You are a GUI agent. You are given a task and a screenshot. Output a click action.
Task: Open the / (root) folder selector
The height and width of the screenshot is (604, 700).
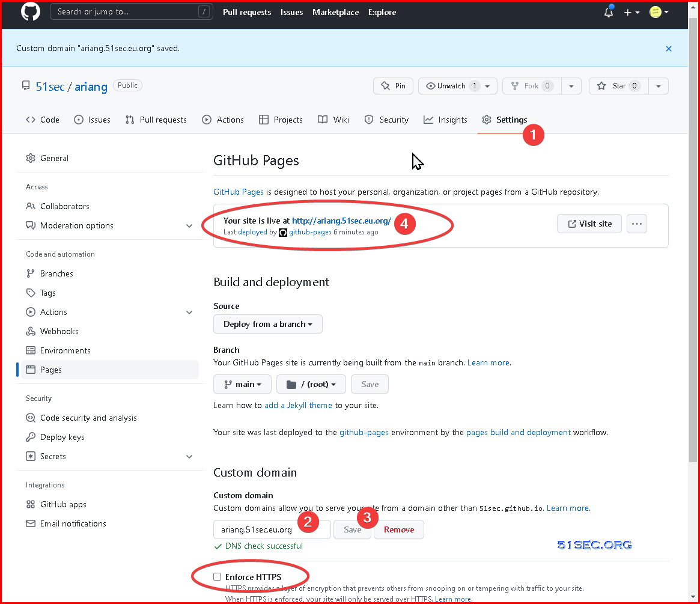(311, 385)
